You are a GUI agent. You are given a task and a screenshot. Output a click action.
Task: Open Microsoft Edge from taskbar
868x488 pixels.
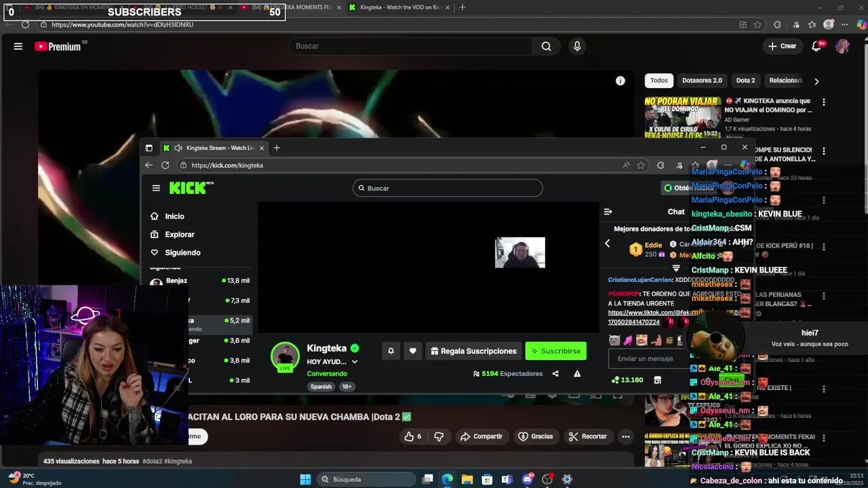448,479
